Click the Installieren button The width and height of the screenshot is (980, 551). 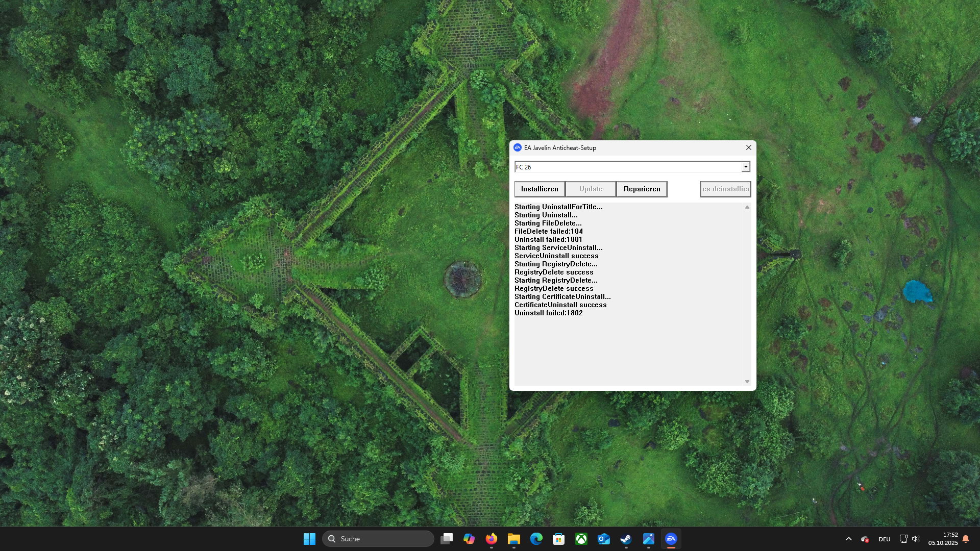pyautogui.click(x=540, y=189)
